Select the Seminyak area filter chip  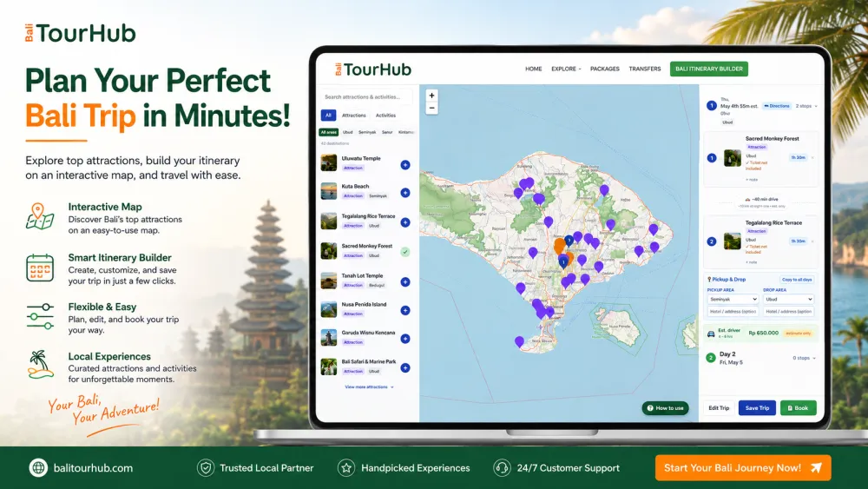pos(367,132)
